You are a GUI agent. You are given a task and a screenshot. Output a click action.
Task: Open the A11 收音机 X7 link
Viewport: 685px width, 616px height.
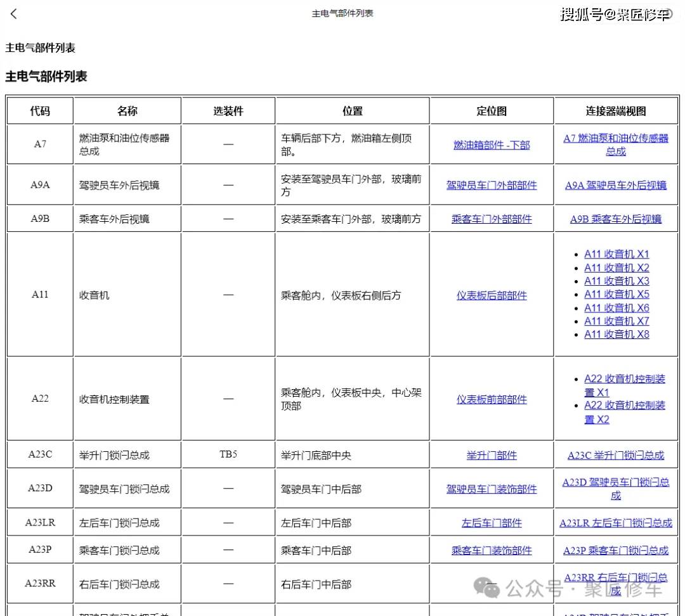pos(616,321)
